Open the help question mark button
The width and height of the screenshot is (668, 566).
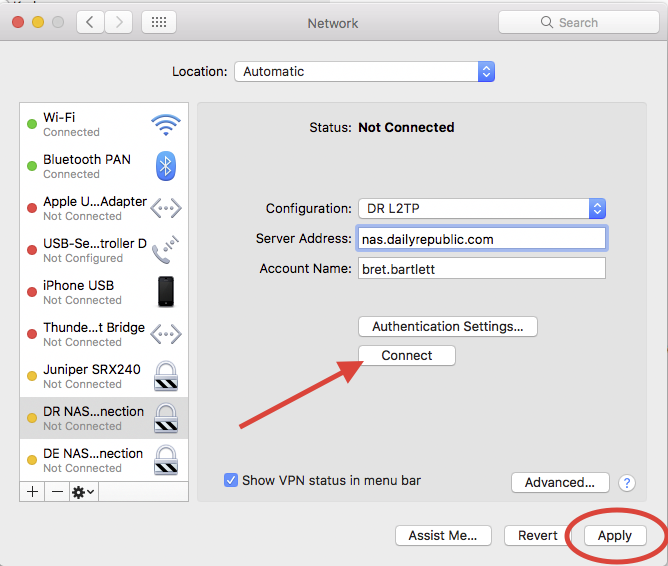point(627,483)
